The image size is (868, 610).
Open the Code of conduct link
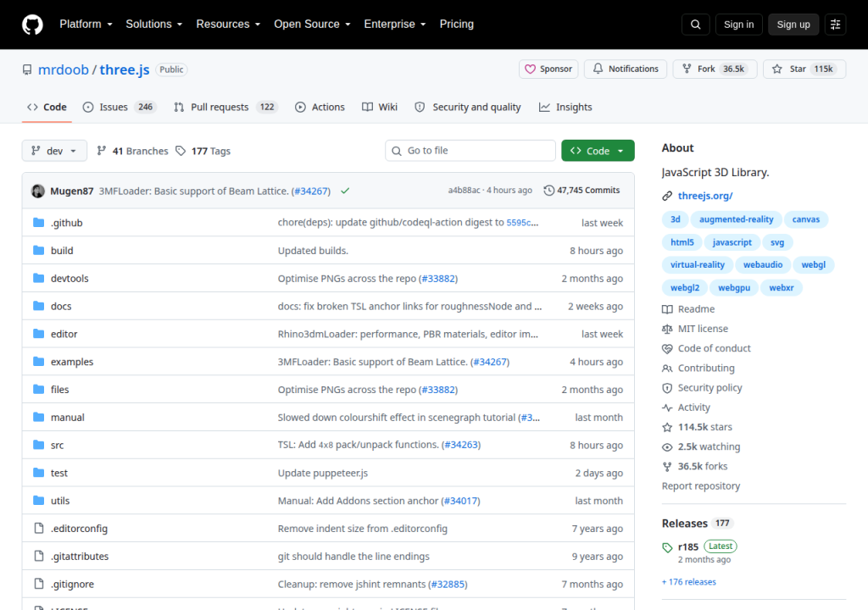tap(714, 349)
